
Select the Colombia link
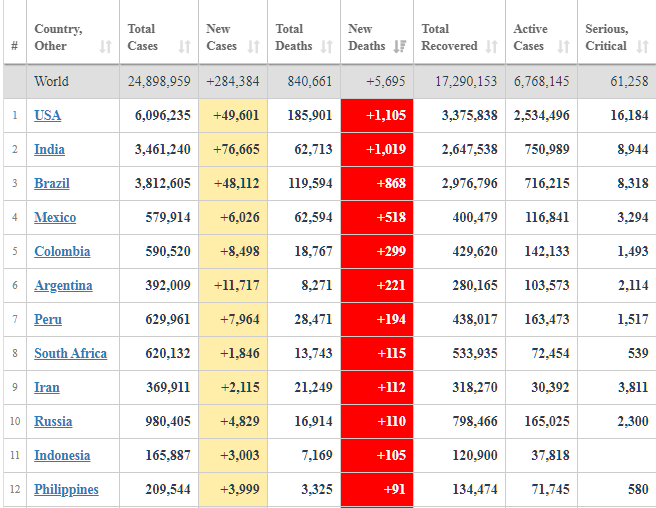[62, 251]
